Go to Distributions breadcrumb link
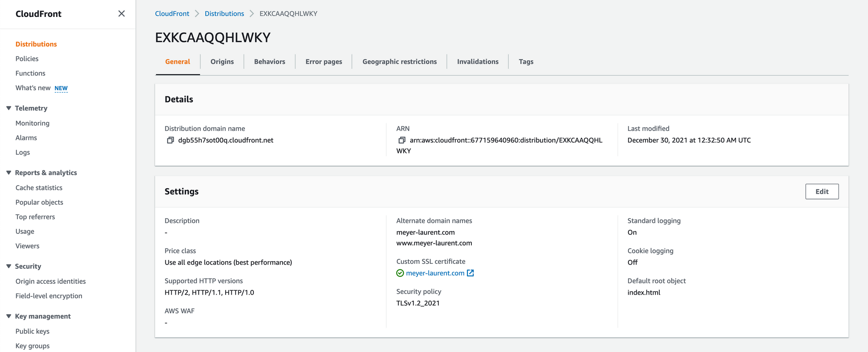Image resolution: width=868 pixels, height=352 pixels. [x=224, y=13]
